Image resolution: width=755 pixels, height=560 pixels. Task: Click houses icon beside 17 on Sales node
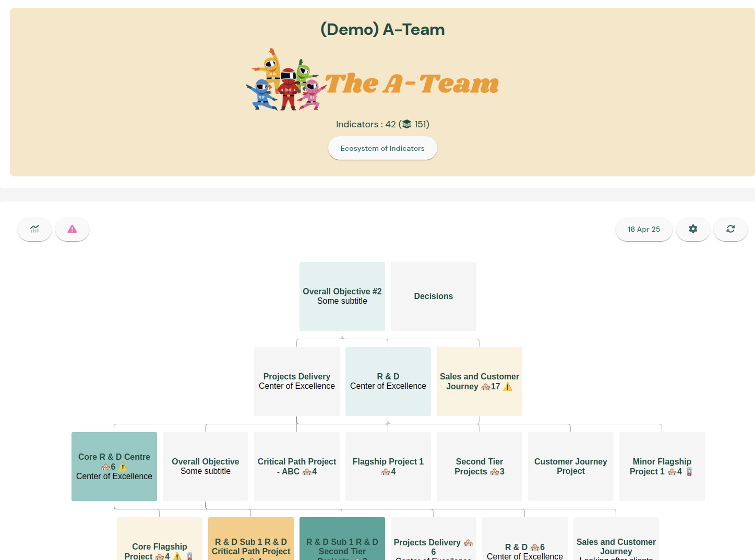point(486,387)
